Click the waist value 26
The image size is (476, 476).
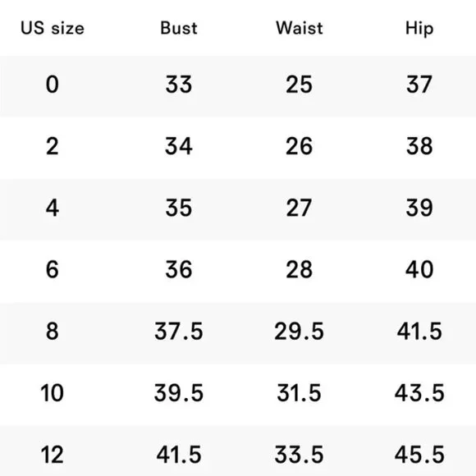(299, 146)
